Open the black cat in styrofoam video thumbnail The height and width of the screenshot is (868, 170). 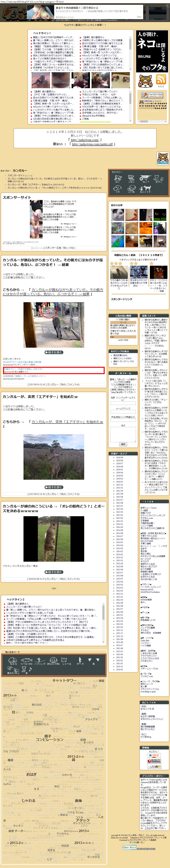(119, 272)
